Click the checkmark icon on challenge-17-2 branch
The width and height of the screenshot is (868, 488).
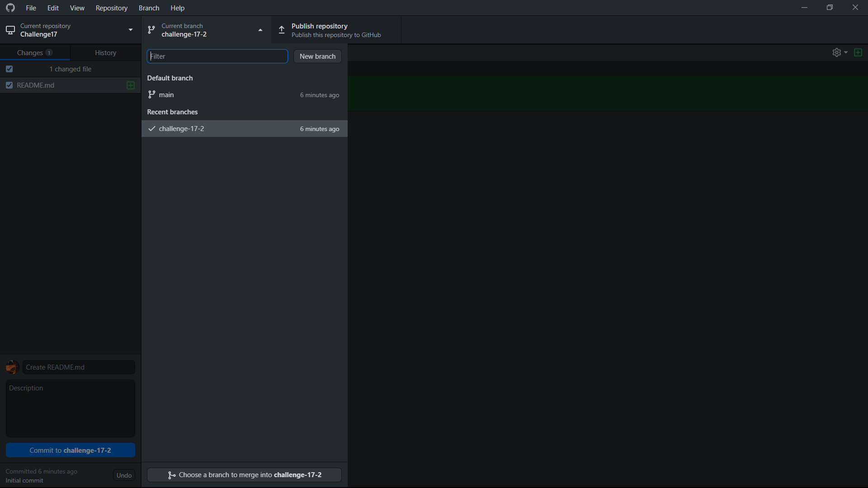click(152, 129)
